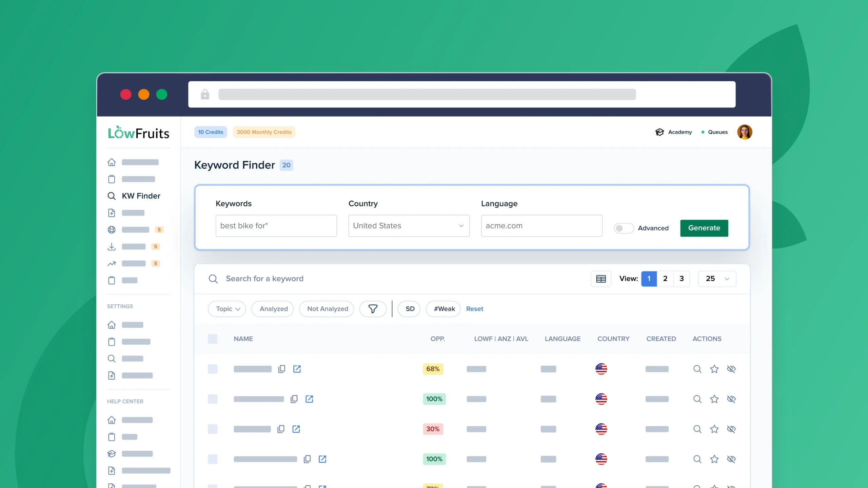Open the Country dropdown showing United States

(x=409, y=226)
